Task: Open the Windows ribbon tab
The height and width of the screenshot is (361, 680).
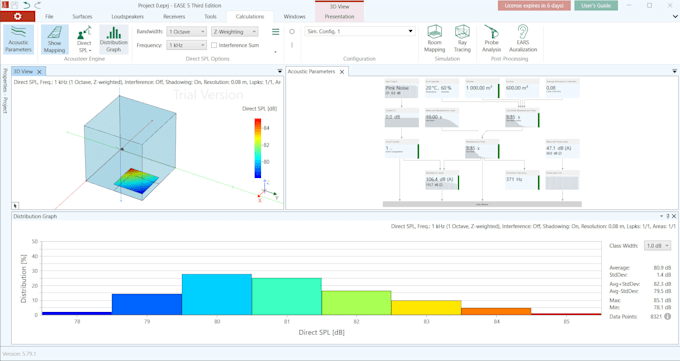Action: coord(294,16)
